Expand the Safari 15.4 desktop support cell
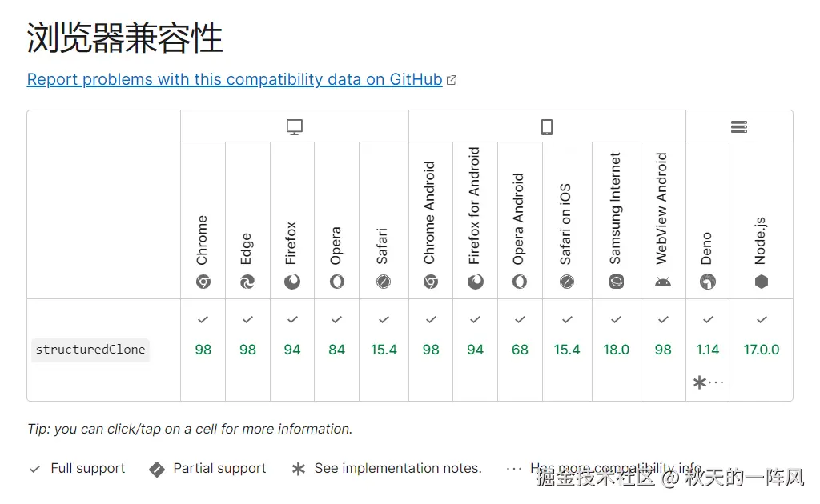820x504 pixels. 384,350
